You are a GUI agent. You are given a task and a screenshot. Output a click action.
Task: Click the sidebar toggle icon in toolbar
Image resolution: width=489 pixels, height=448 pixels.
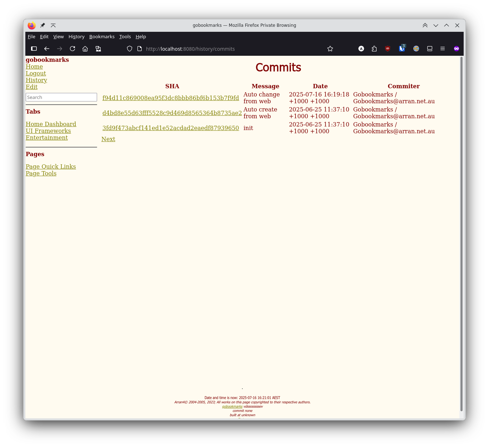(34, 49)
